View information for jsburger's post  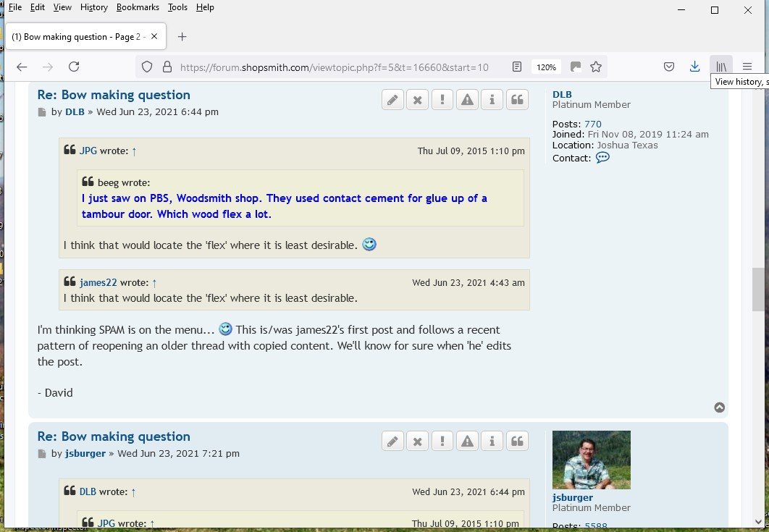(492, 442)
